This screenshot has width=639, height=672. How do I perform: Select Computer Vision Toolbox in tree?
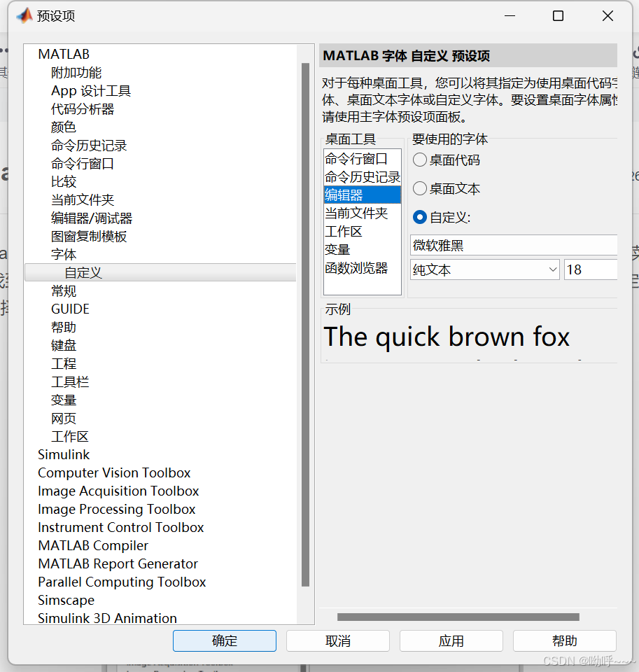point(114,472)
